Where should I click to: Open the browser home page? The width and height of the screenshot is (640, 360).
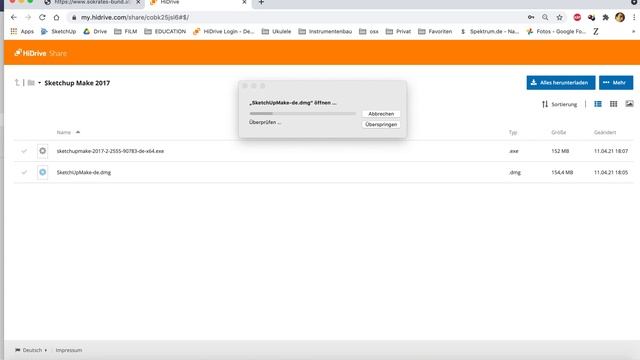click(x=56, y=18)
